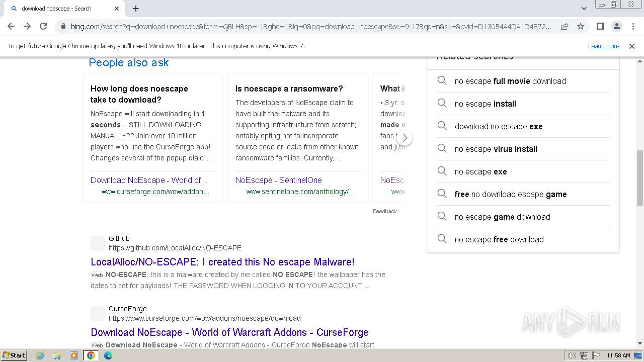Search 'no escape full movie download'
Image resolution: width=644 pixels, height=362 pixels.
[x=523, y=81]
